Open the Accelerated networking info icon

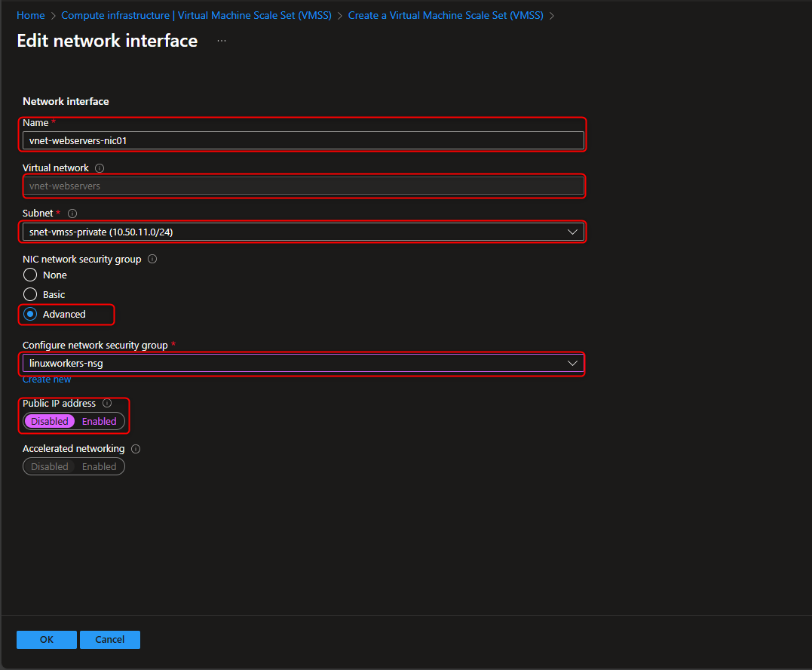click(136, 448)
